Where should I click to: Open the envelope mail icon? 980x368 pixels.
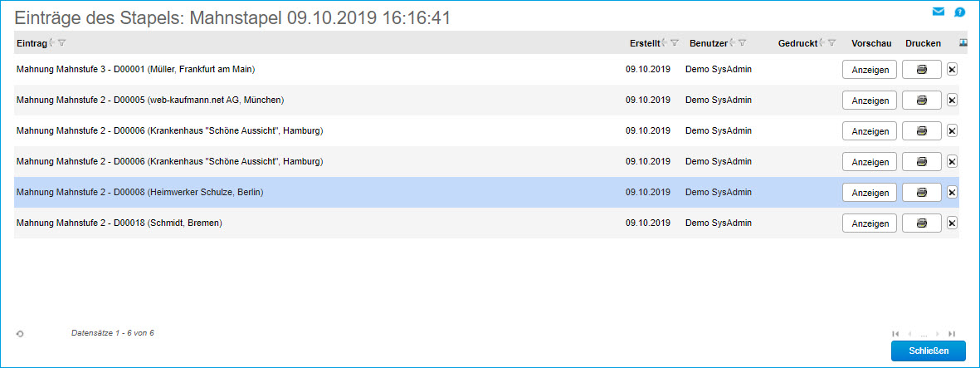[x=939, y=12]
